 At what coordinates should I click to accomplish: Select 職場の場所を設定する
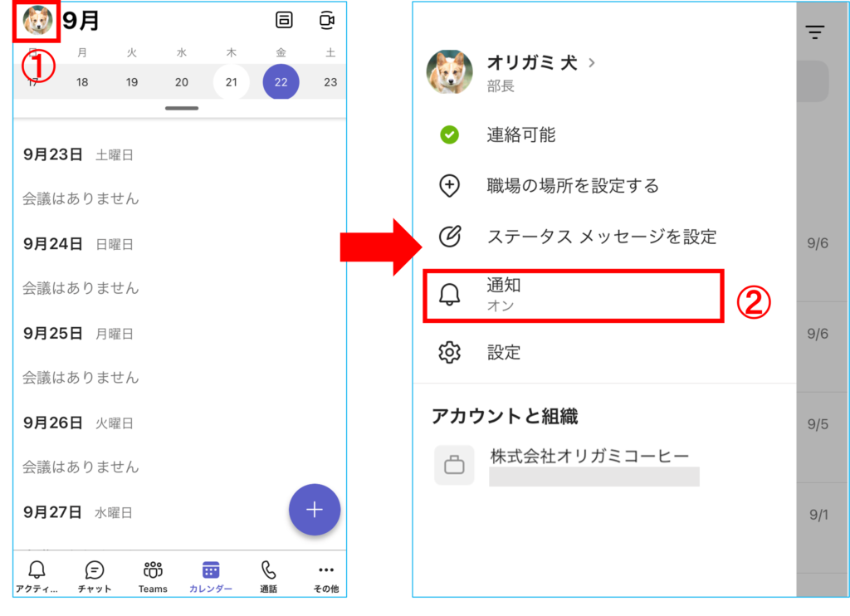pyautogui.click(x=572, y=186)
